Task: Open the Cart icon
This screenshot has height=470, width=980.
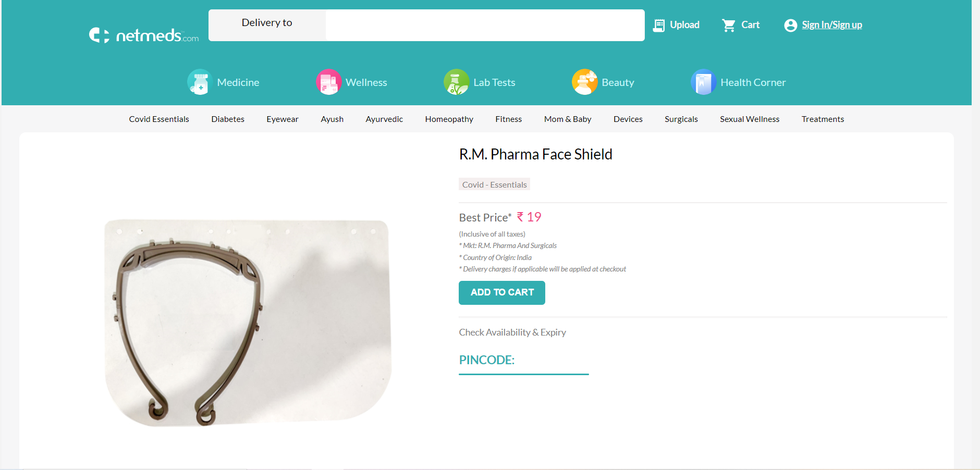Action: 729,24
